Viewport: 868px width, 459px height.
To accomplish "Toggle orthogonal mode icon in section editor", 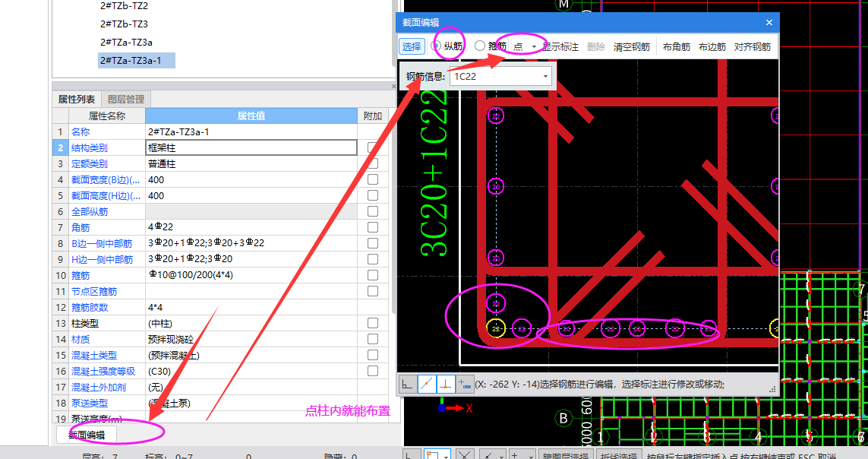I will (407, 384).
